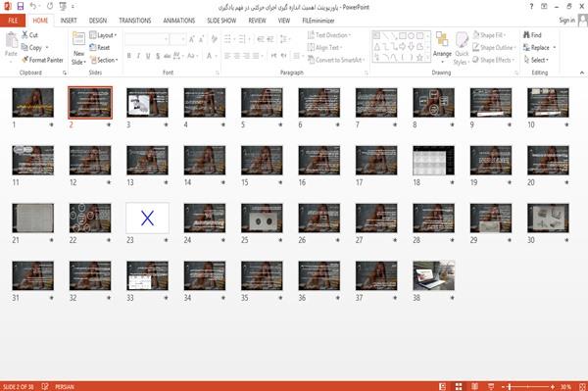This screenshot has height=391, width=588.
Task: Toggle align text left
Action: (x=227, y=56)
